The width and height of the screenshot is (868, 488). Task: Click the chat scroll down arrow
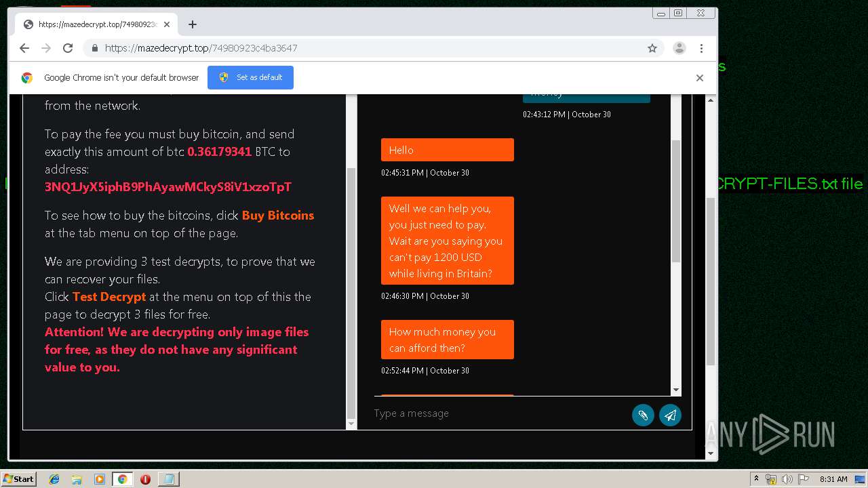click(675, 390)
